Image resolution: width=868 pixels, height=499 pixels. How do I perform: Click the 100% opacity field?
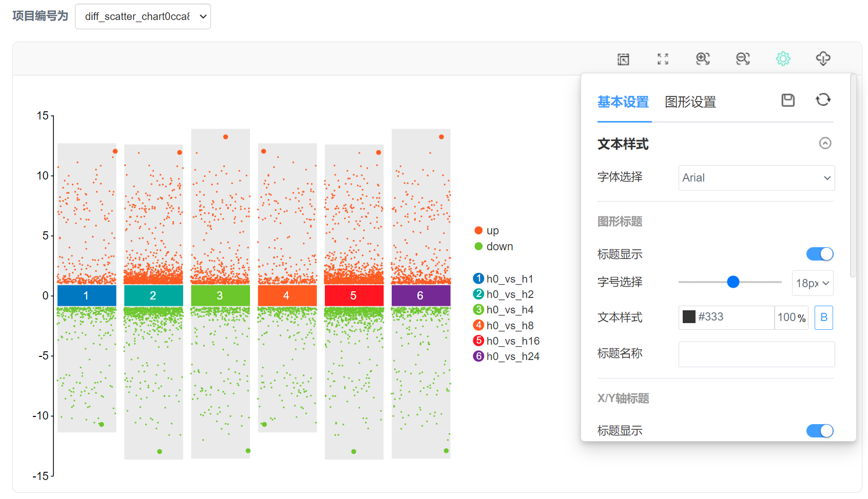[791, 317]
